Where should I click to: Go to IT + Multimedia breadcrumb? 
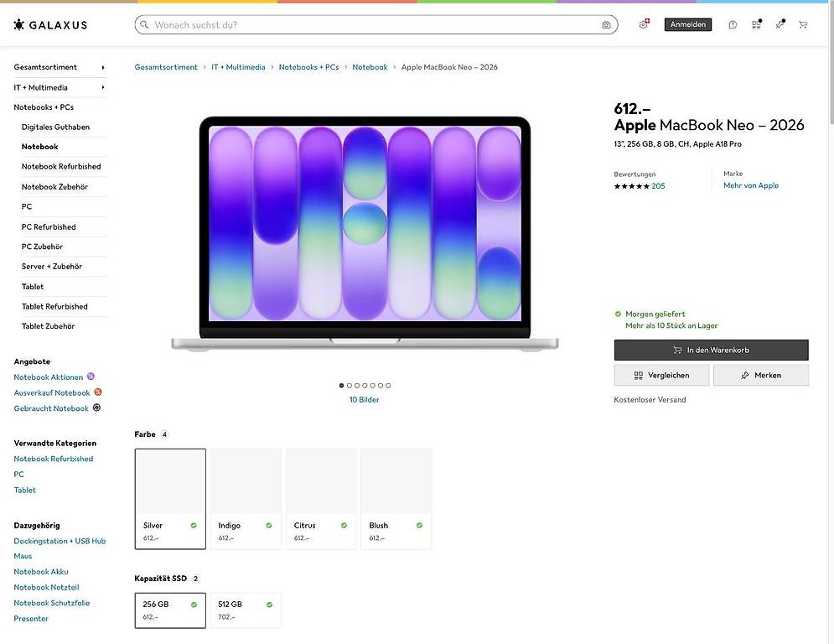(238, 67)
